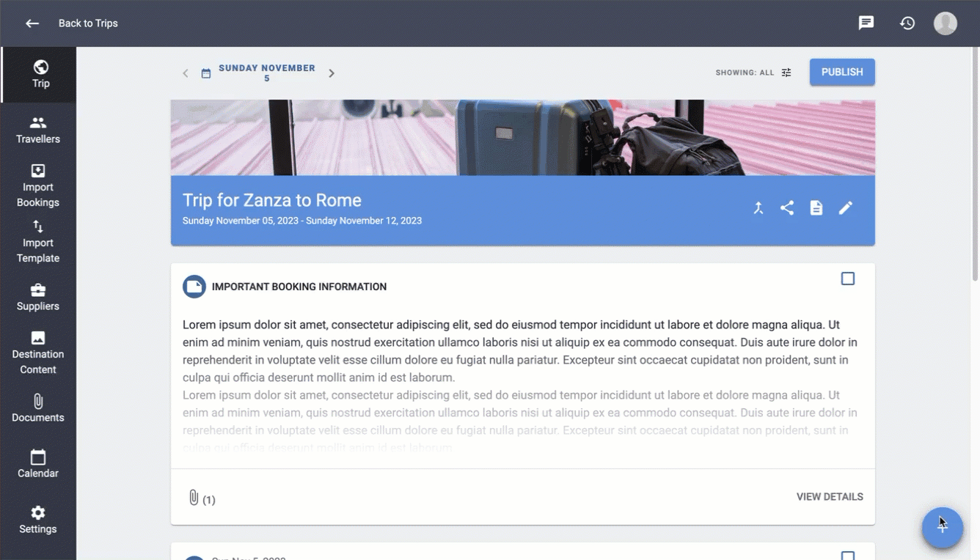Image resolution: width=980 pixels, height=560 pixels.
Task: Go to next day chevron
Action: click(x=332, y=73)
